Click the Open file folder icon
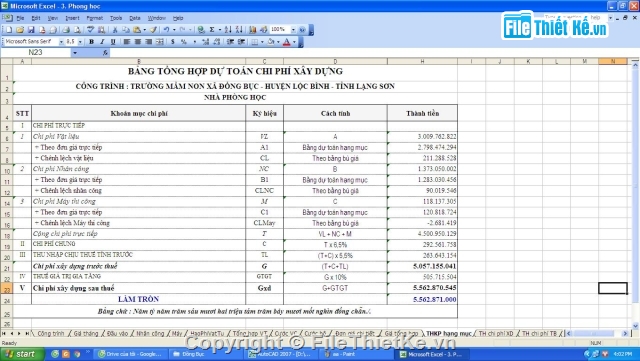640x361 pixels. coord(20,30)
